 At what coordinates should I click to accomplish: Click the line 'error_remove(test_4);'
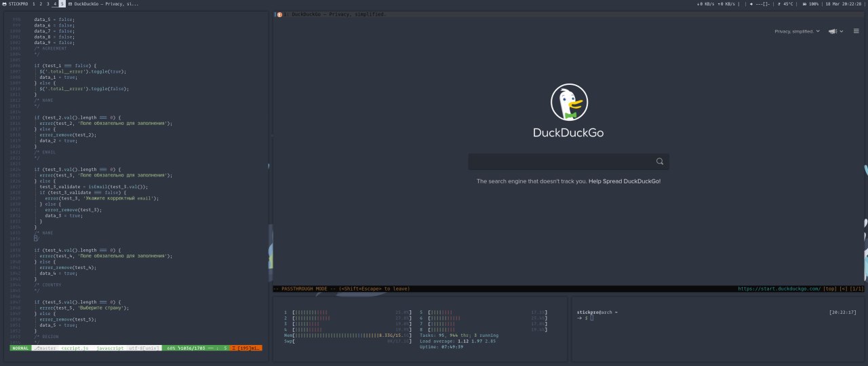[68, 268]
